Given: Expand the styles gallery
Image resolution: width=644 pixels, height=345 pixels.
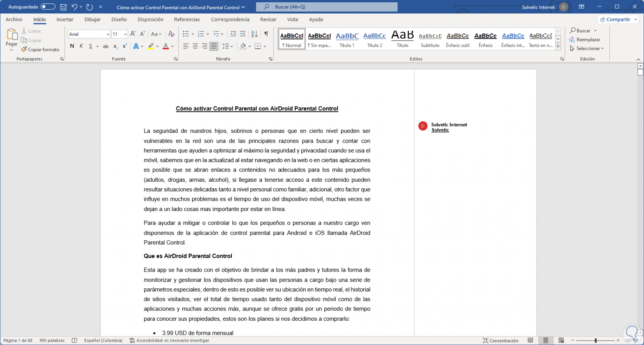Looking at the screenshot, I should coord(558,46).
